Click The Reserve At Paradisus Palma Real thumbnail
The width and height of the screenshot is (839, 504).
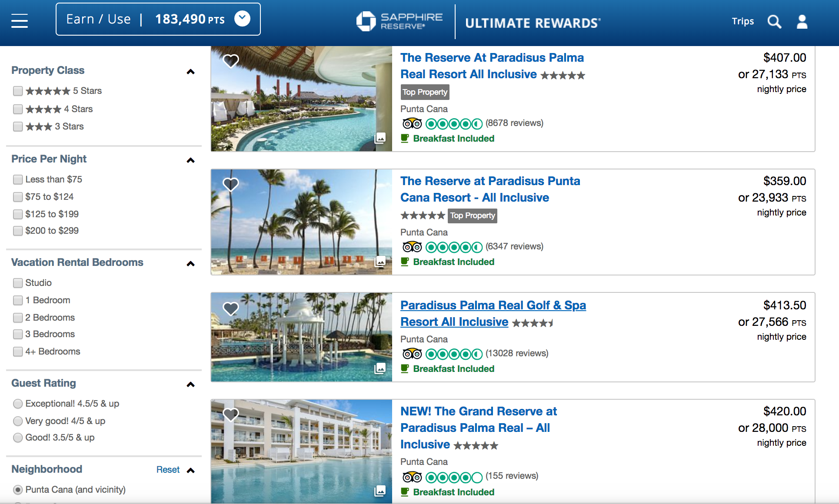pyautogui.click(x=301, y=99)
